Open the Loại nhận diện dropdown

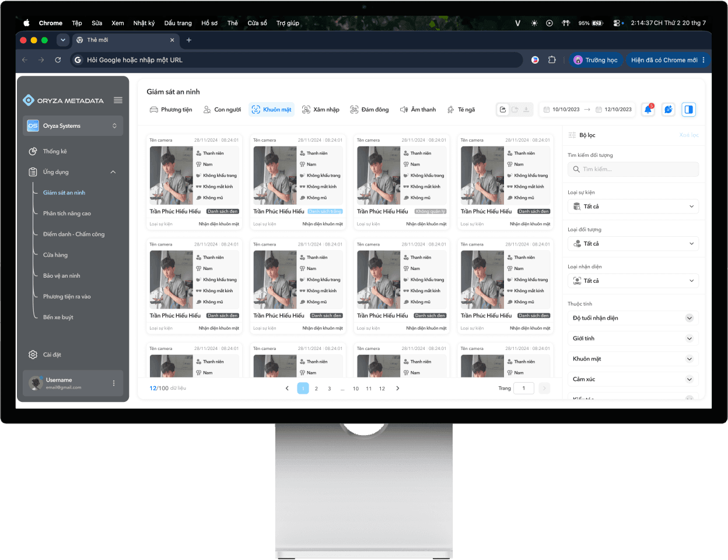(633, 281)
